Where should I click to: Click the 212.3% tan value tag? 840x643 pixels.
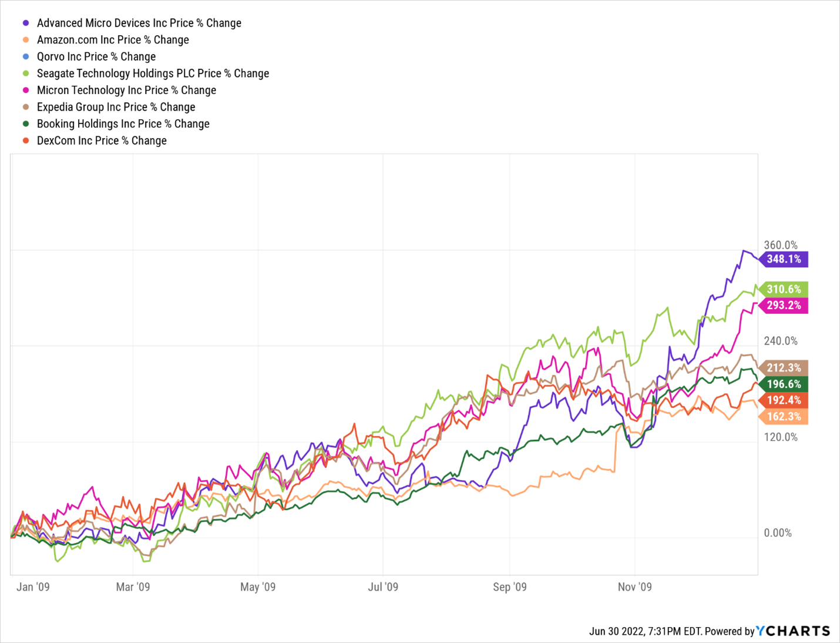[784, 368]
